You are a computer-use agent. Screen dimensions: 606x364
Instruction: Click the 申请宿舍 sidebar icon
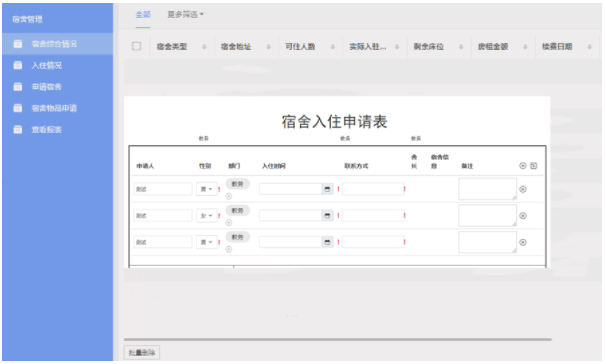point(18,87)
